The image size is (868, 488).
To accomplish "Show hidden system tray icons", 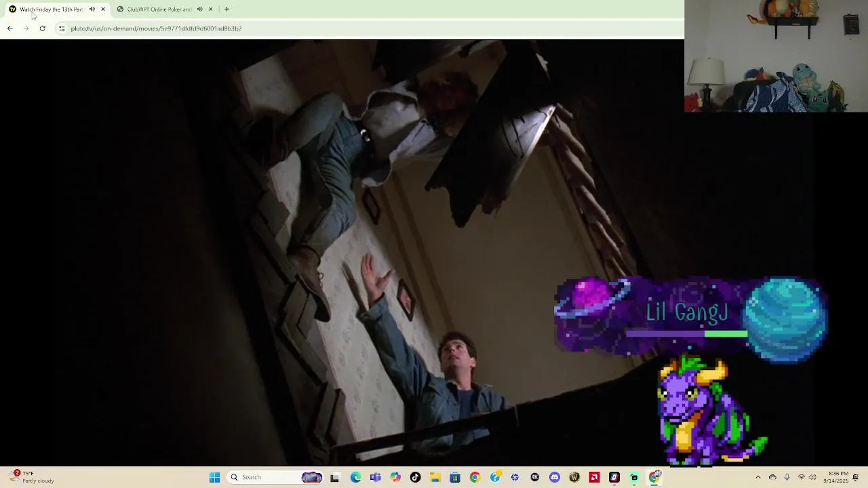I will click(x=758, y=477).
